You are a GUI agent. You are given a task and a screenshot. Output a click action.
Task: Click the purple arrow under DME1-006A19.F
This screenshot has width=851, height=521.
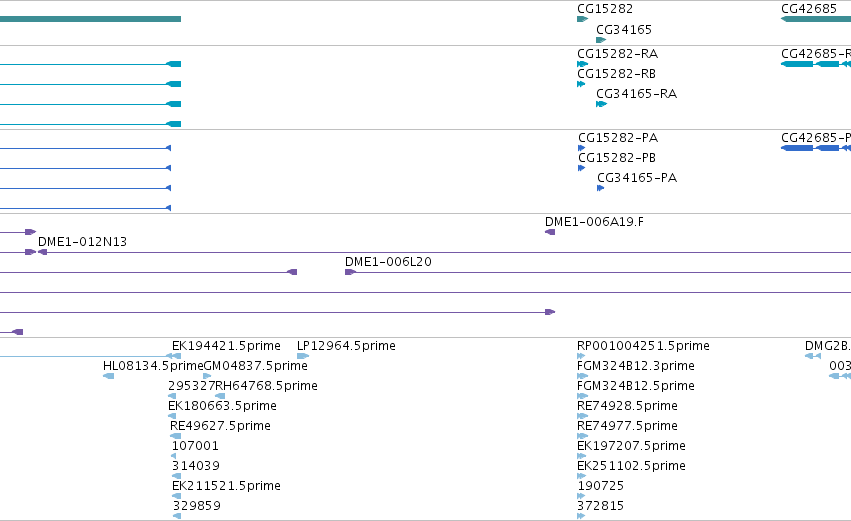coord(550,232)
